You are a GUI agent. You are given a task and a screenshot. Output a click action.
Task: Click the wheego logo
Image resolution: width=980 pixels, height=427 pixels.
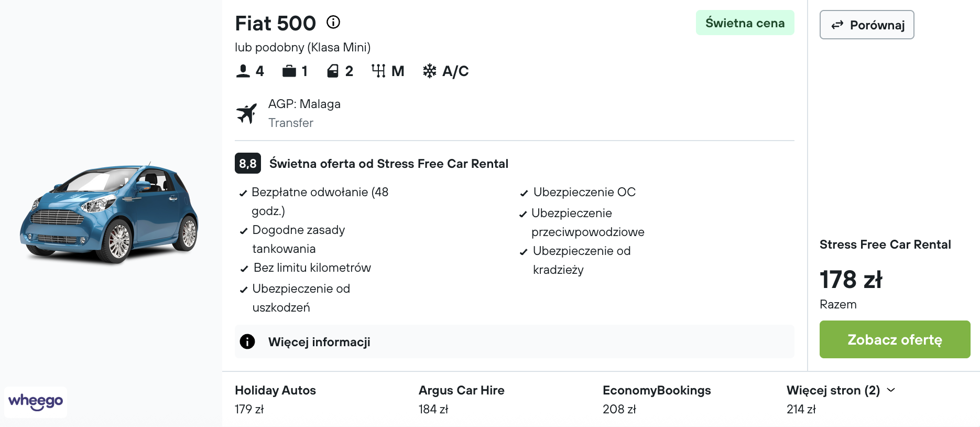click(x=36, y=402)
